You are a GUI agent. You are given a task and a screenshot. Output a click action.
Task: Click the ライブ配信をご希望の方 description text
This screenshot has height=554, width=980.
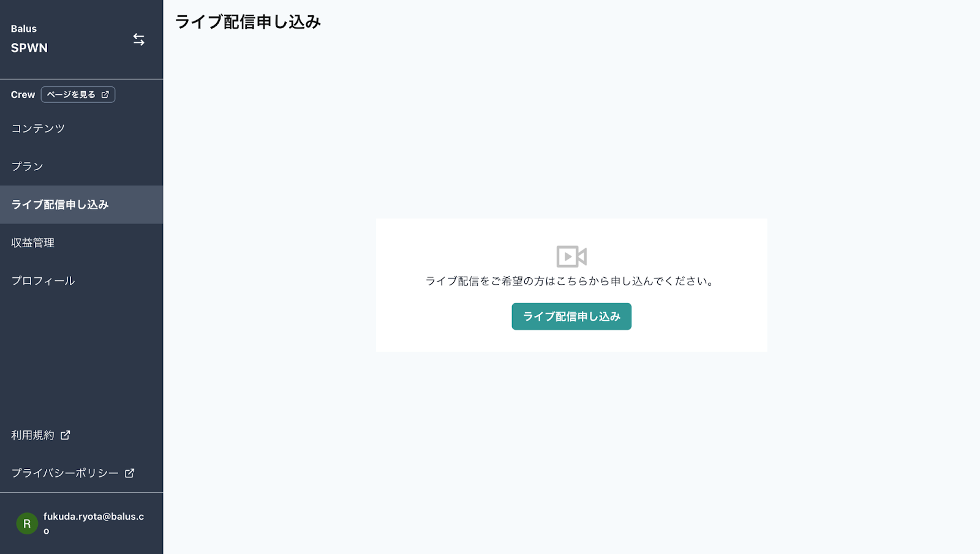[570, 281]
